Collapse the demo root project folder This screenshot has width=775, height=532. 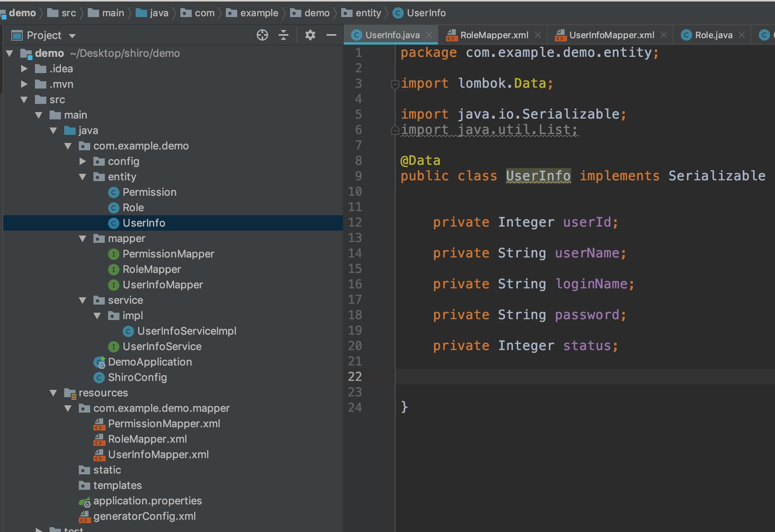[10, 53]
